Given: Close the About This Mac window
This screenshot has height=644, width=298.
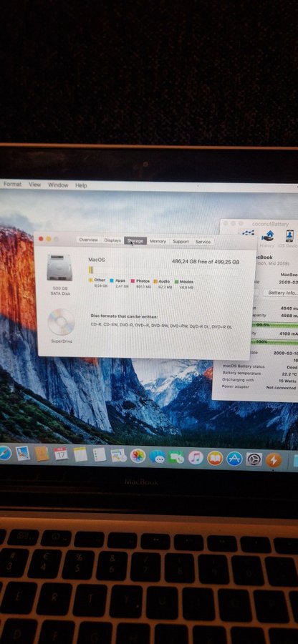Looking at the screenshot, I should point(41,238).
